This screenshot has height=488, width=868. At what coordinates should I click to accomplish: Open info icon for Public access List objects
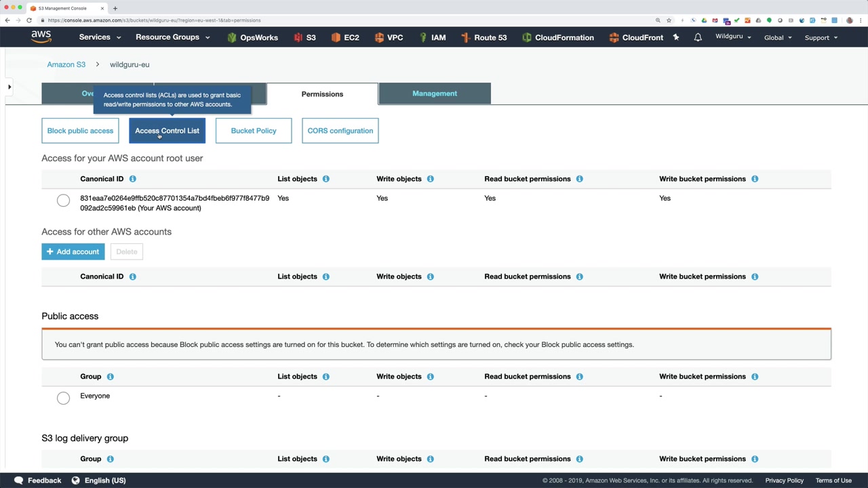pyautogui.click(x=326, y=377)
